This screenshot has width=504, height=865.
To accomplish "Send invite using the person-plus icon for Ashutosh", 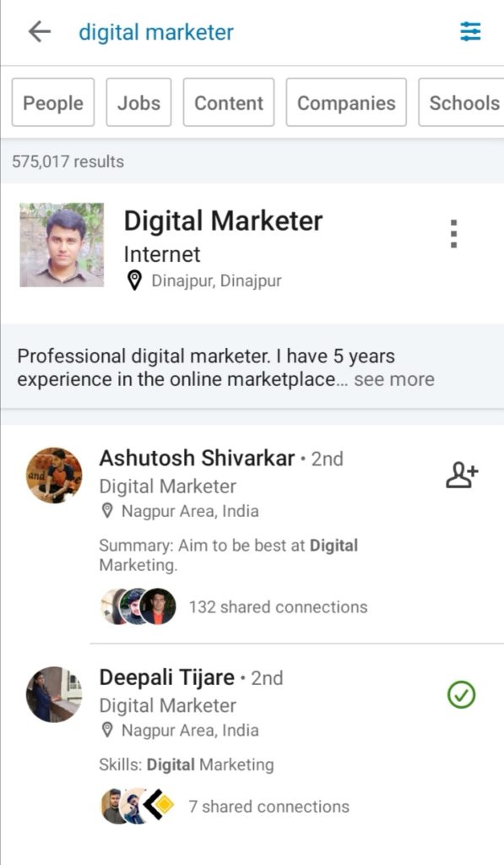I will [461, 476].
